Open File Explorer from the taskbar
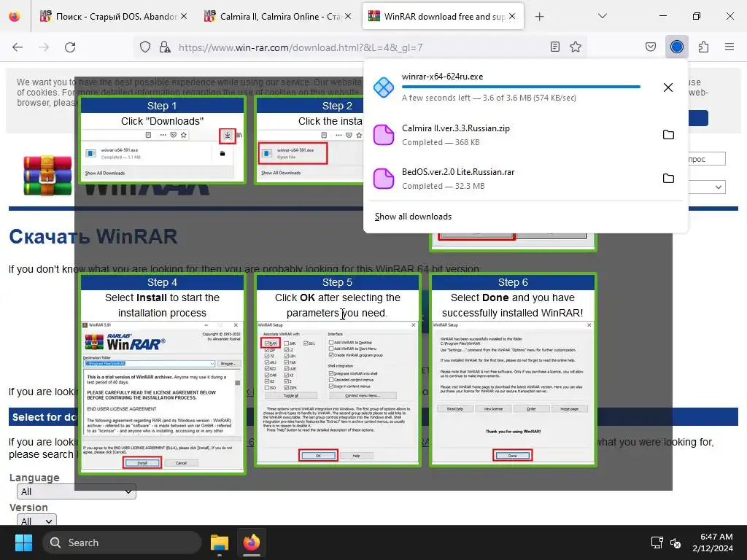 pos(220,542)
